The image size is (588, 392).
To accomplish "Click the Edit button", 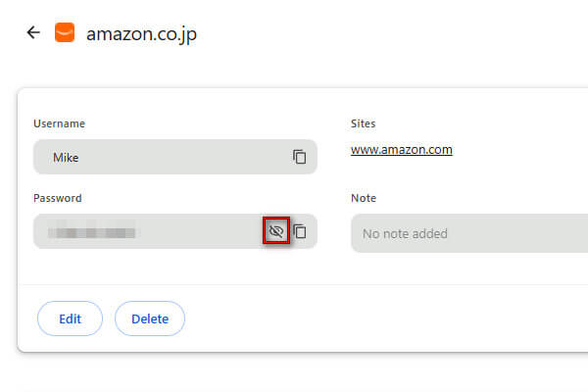I will (x=70, y=318).
